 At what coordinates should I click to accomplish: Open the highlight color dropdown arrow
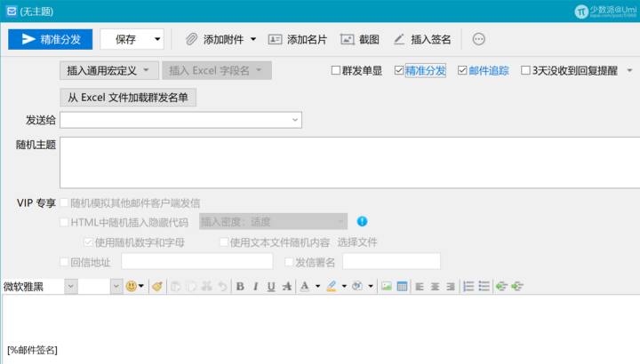pyautogui.click(x=344, y=287)
